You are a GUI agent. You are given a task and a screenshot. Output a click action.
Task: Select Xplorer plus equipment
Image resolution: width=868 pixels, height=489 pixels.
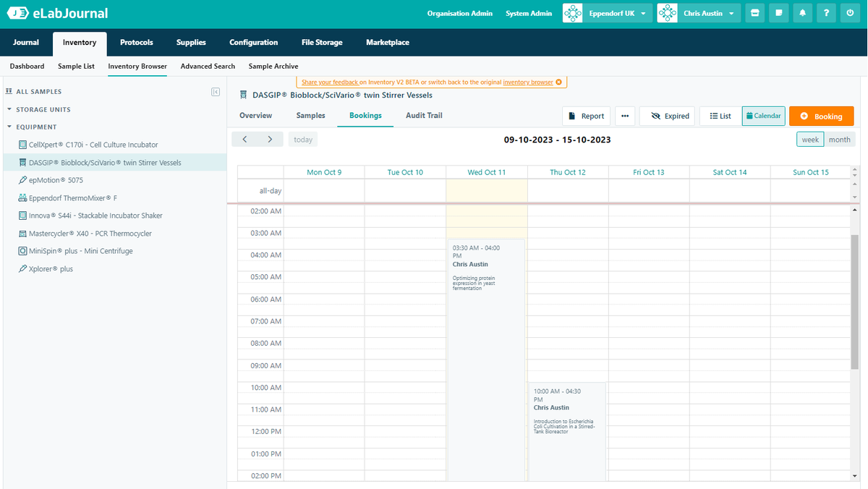(x=51, y=269)
